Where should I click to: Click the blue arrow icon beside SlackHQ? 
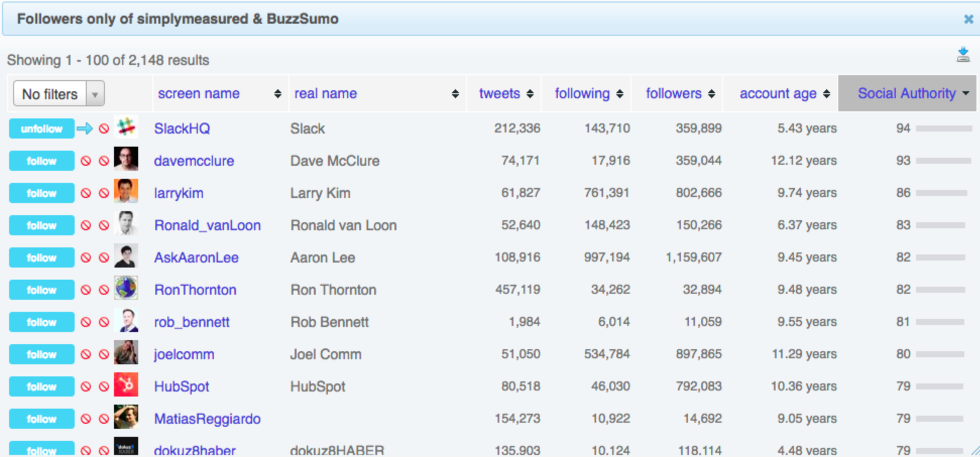(x=85, y=128)
